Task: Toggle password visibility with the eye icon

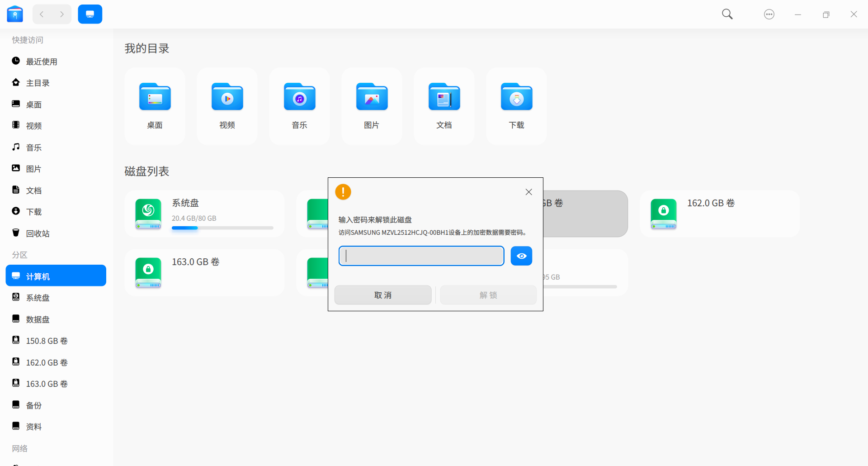Action: (x=521, y=256)
